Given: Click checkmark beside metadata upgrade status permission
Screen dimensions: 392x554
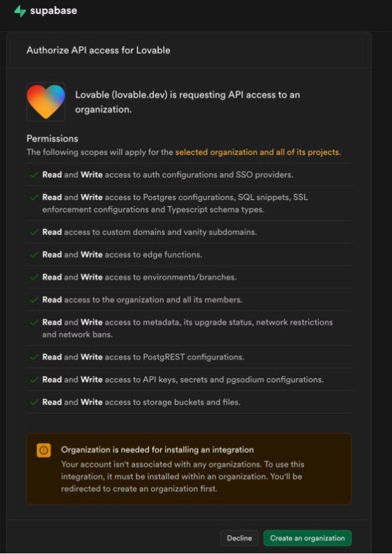Looking at the screenshot, I should (34, 323).
